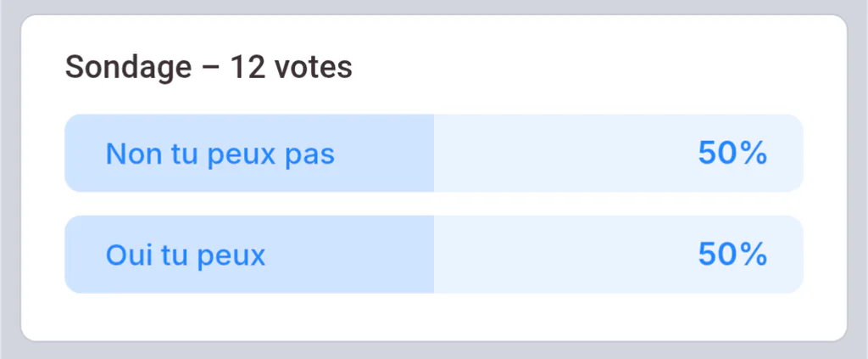Click the "12 votes" count in the title

coord(292,68)
